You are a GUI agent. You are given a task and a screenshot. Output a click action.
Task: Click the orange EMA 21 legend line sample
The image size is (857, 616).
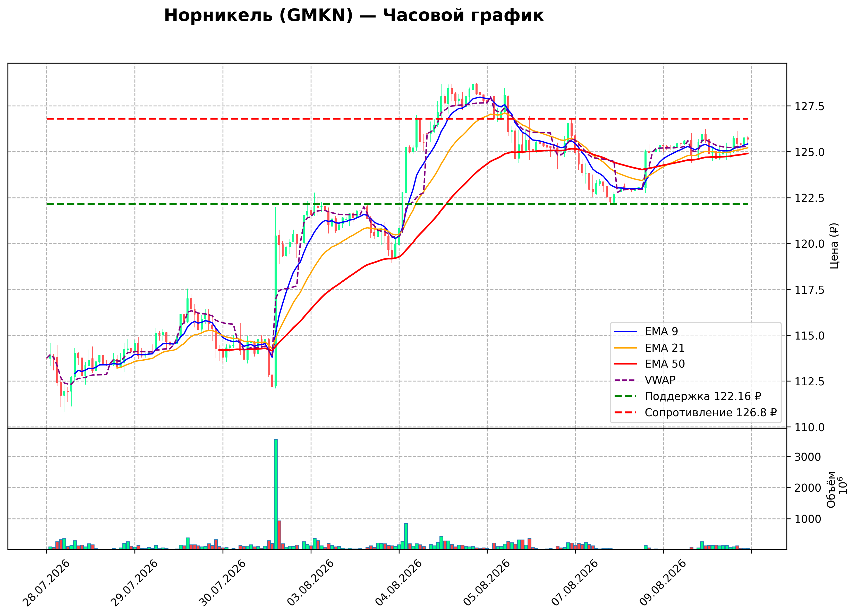coord(625,348)
